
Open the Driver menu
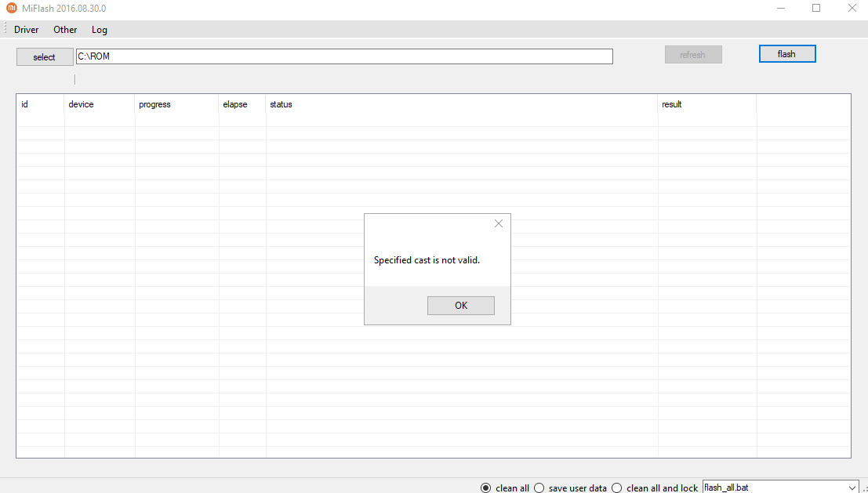[26, 30]
